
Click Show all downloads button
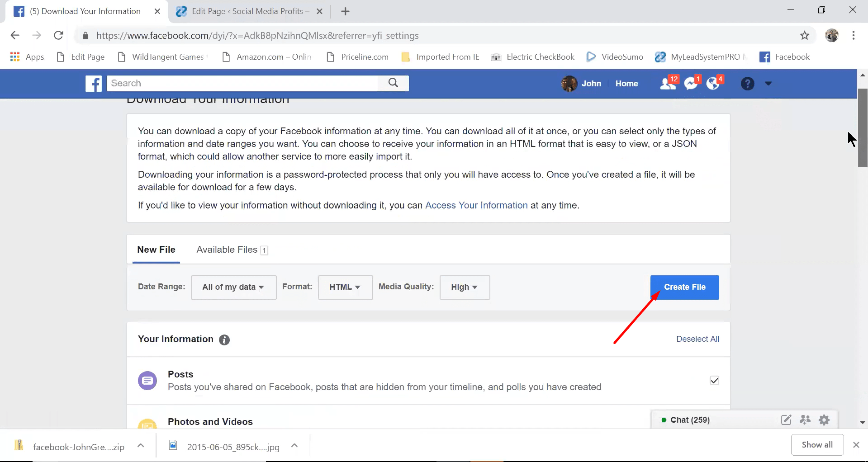pyautogui.click(x=817, y=445)
